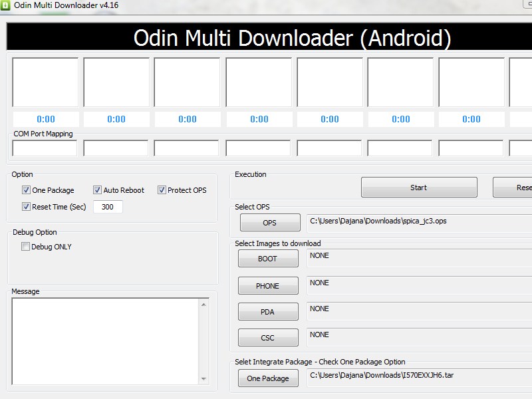This screenshot has height=399, width=532.
Task: Click the One Package file selection button
Action: [268, 378]
